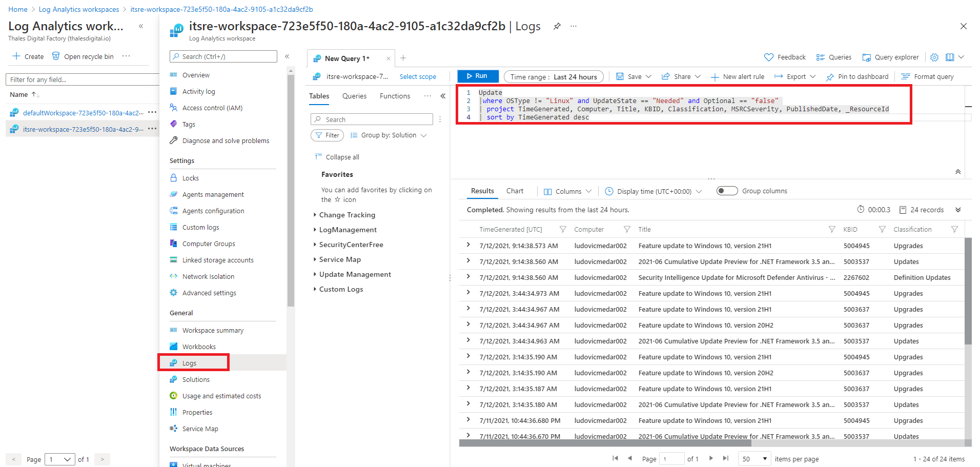Go to Home breadcrumb
The height and width of the screenshot is (467, 980).
coord(18,9)
